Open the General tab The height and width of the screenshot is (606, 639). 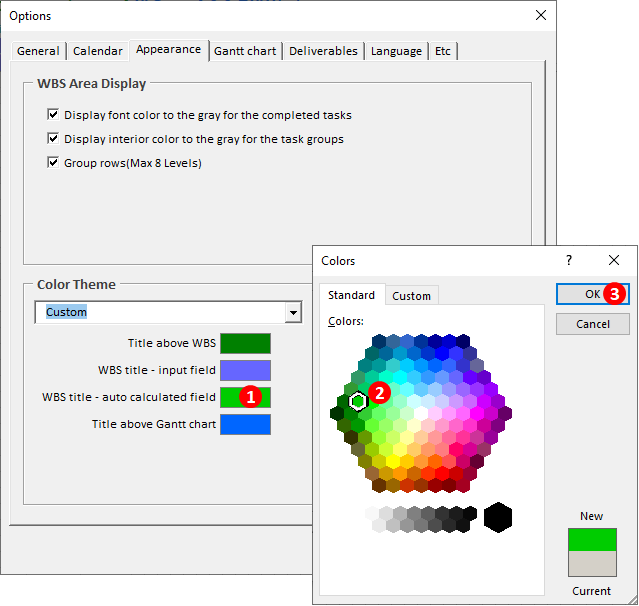(38, 51)
